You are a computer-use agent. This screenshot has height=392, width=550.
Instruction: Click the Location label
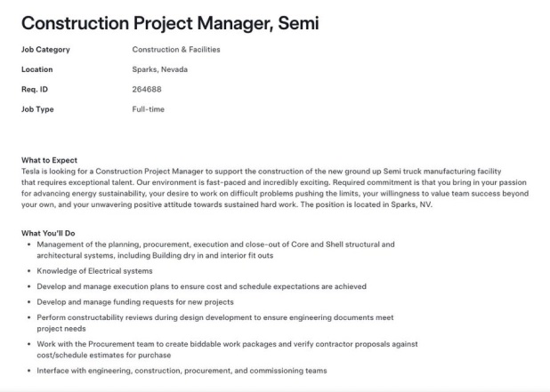(x=36, y=69)
